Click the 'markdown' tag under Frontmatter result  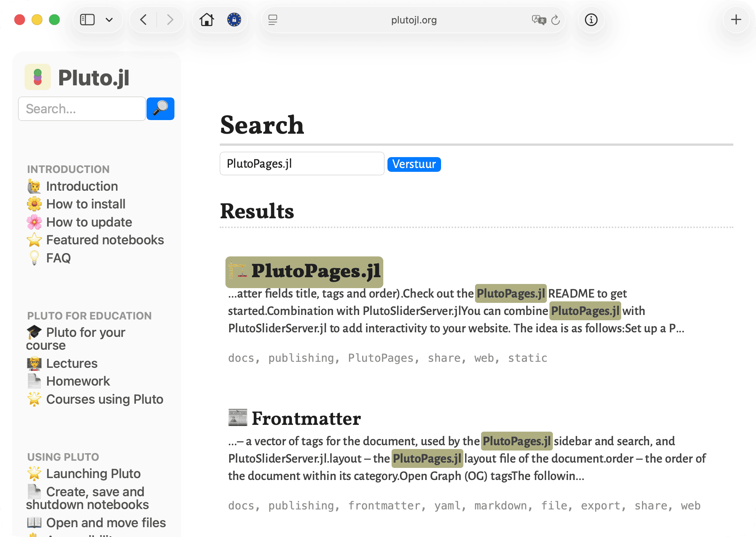click(500, 506)
